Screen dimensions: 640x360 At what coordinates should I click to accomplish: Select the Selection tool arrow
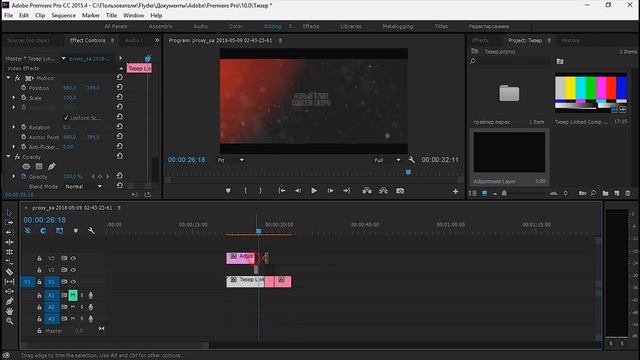pos(9,213)
